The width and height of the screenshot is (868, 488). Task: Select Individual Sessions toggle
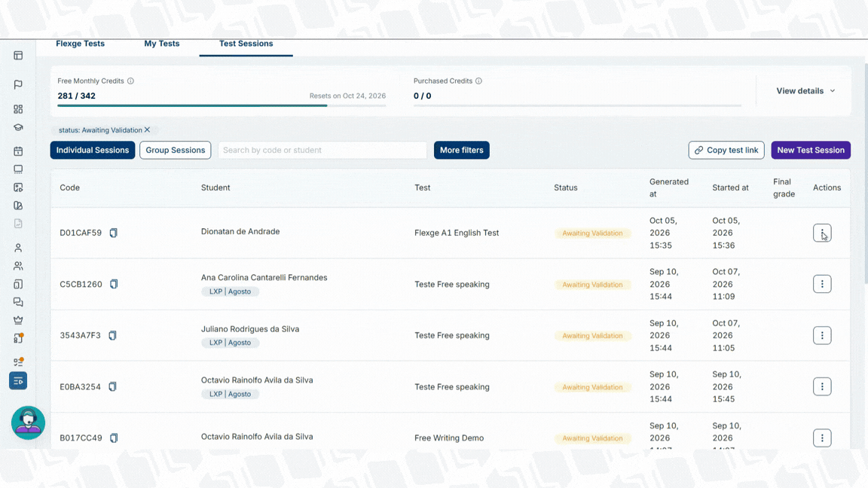93,150
